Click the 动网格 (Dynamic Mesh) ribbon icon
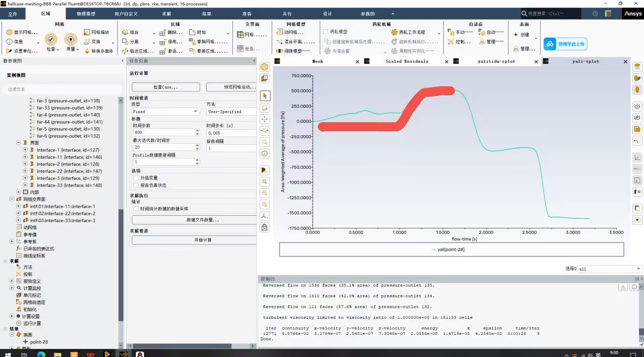The height and width of the screenshot is (357, 644). [x=281, y=32]
